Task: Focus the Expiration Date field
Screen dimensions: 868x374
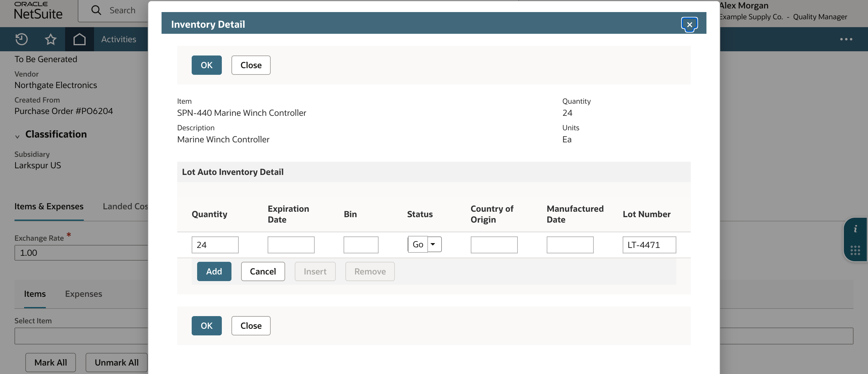Action: point(291,245)
